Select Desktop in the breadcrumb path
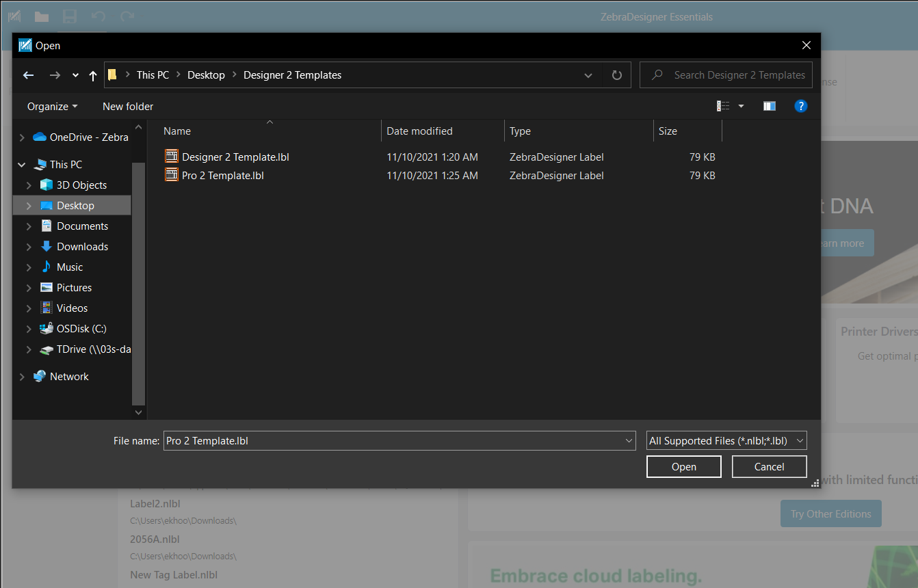This screenshot has width=918, height=588. click(x=206, y=75)
